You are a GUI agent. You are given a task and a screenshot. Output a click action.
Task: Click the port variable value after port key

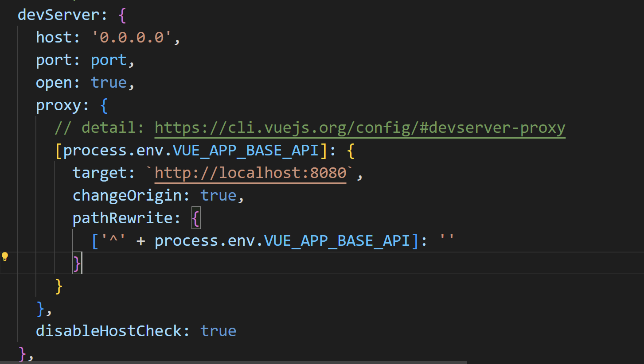[109, 60]
